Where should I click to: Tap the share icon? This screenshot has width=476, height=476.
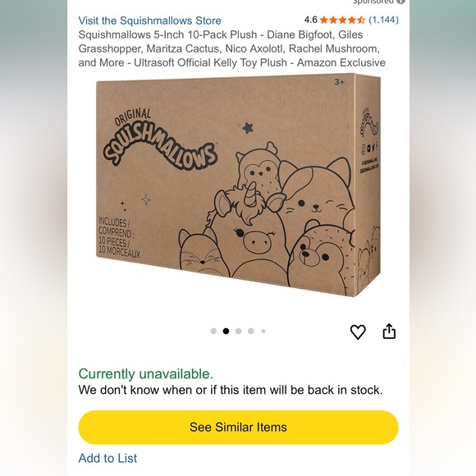(x=389, y=332)
